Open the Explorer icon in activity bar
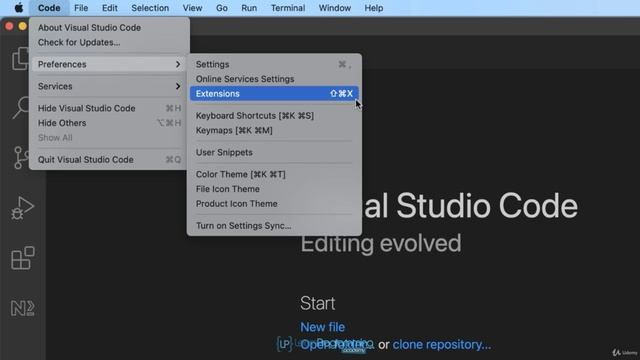The height and width of the screenshot is (360, 640). (20, 58)
